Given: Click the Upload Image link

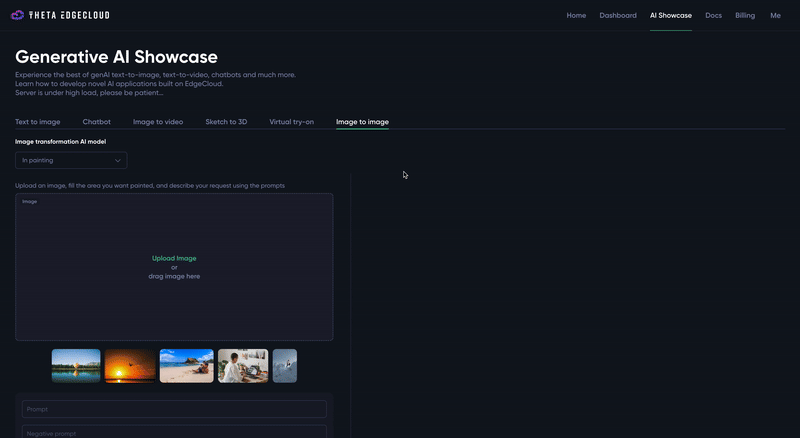Looking at the screenshot, I should pyautogui.click(x=174, y=258).
